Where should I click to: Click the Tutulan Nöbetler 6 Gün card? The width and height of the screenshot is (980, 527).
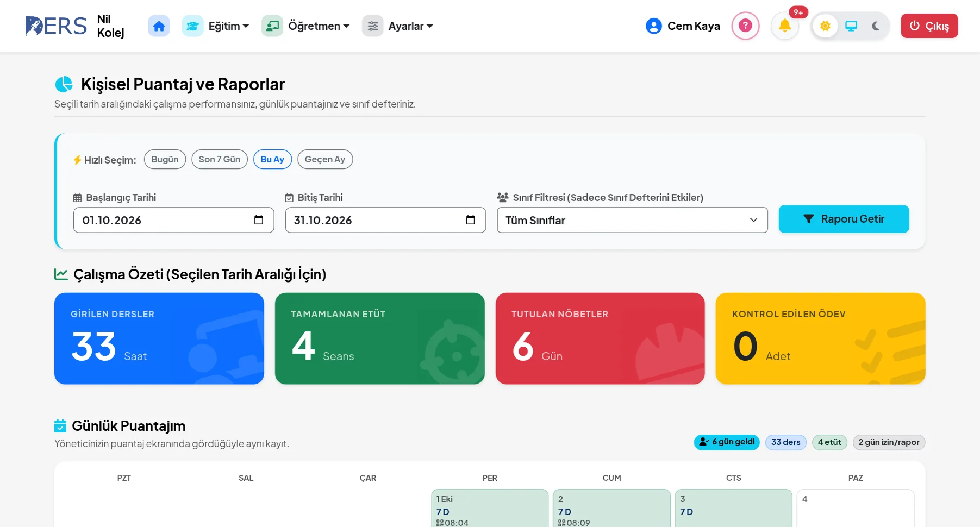[600, 338]
